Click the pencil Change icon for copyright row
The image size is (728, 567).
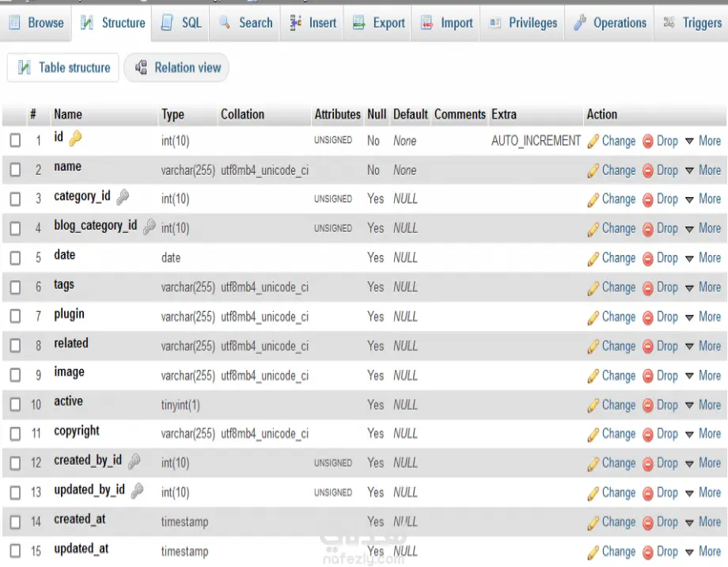pyautogui.click(x=593, y=434)
